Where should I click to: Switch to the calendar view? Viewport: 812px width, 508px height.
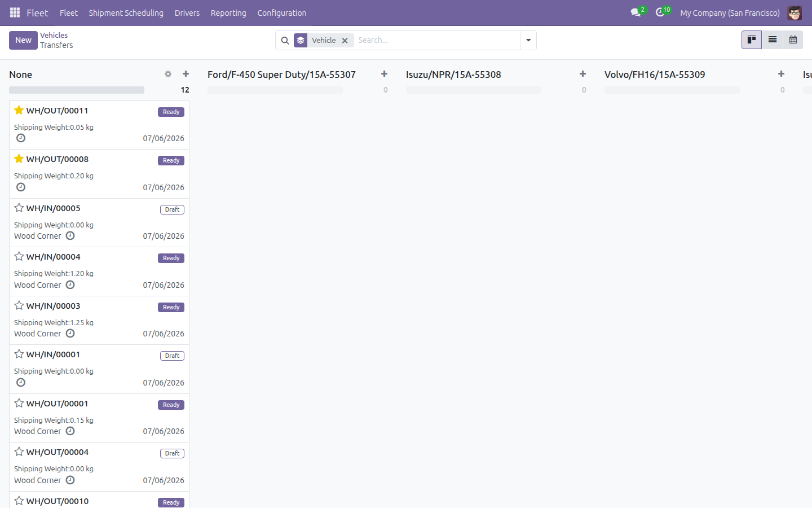click(793, 40)
